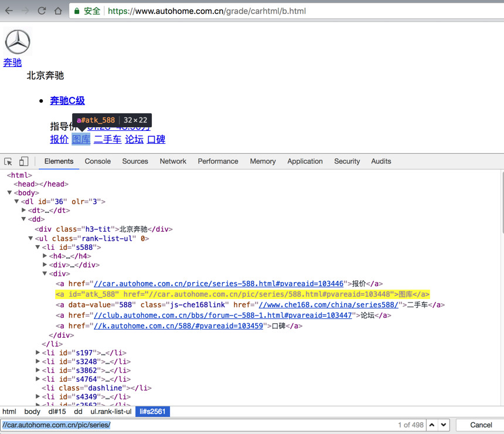Image resolution: width=504 pixels, height=434 pixels.
Task: Click the Elements panel vertical scrollbar
Action: coord(502,203)
